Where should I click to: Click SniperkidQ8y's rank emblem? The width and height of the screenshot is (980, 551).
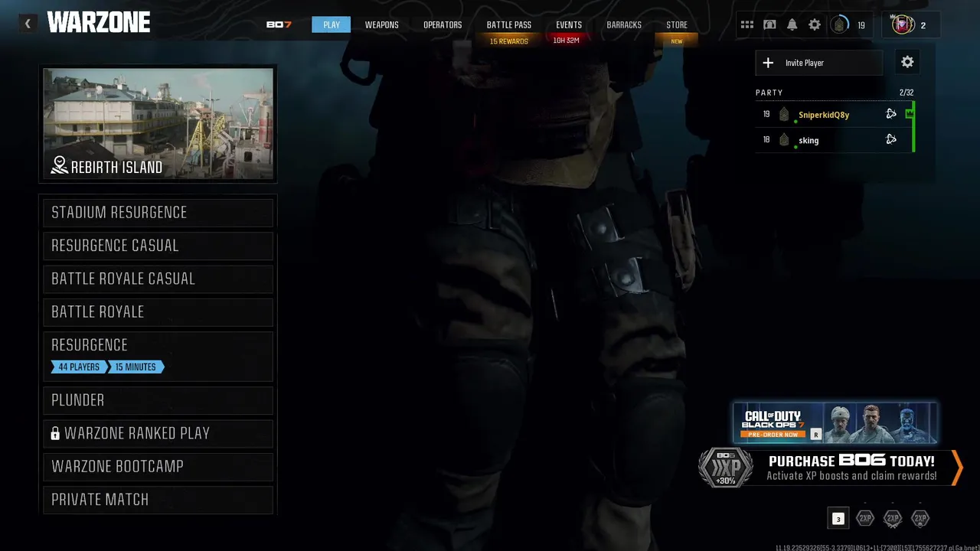[784, 114]
